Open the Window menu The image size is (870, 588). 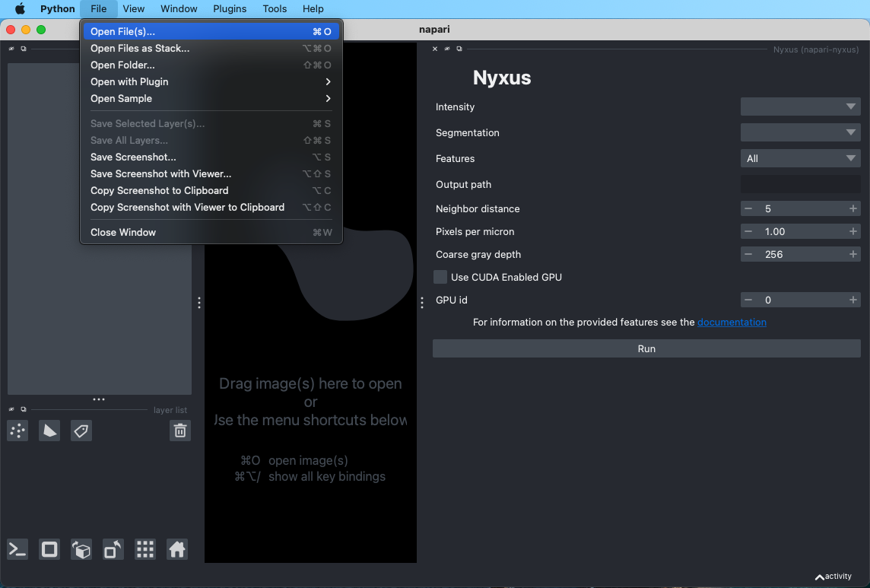[x=179, y=9]
